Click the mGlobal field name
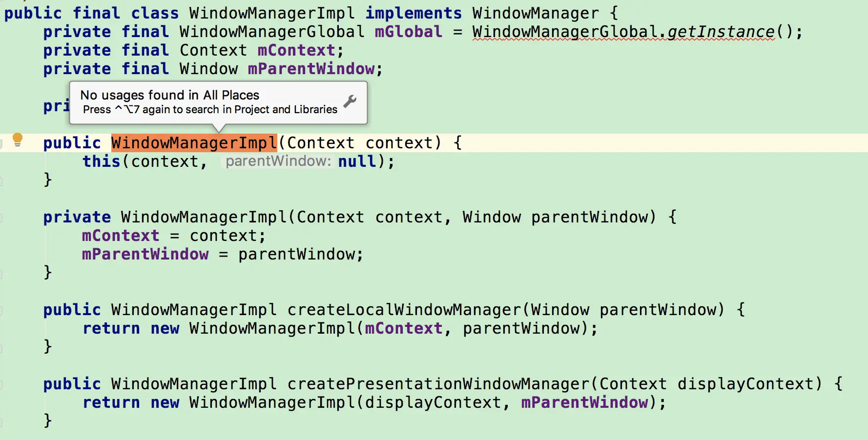The image size is (868, 440). click(x=408, y=32)
